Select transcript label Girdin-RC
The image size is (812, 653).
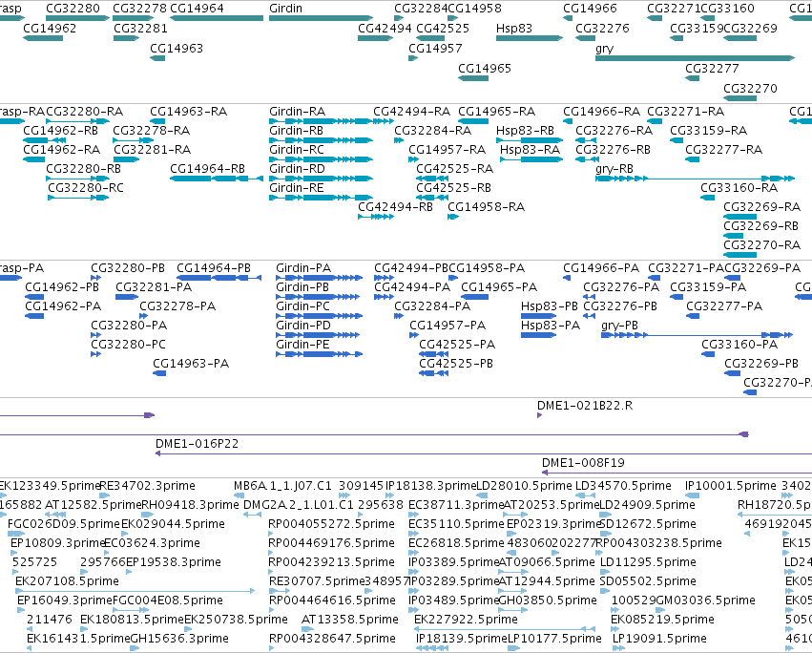point(297,150)
